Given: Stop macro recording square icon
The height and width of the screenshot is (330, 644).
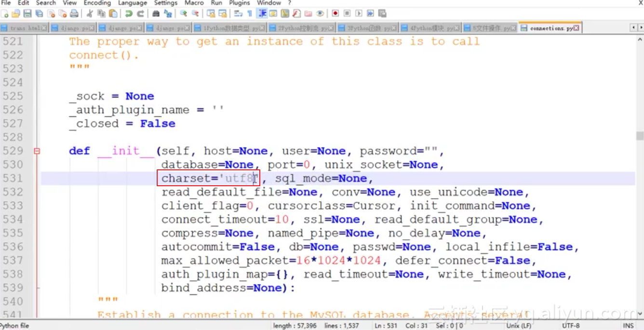Looking at the screenshot, I should (x=347, y=13).
